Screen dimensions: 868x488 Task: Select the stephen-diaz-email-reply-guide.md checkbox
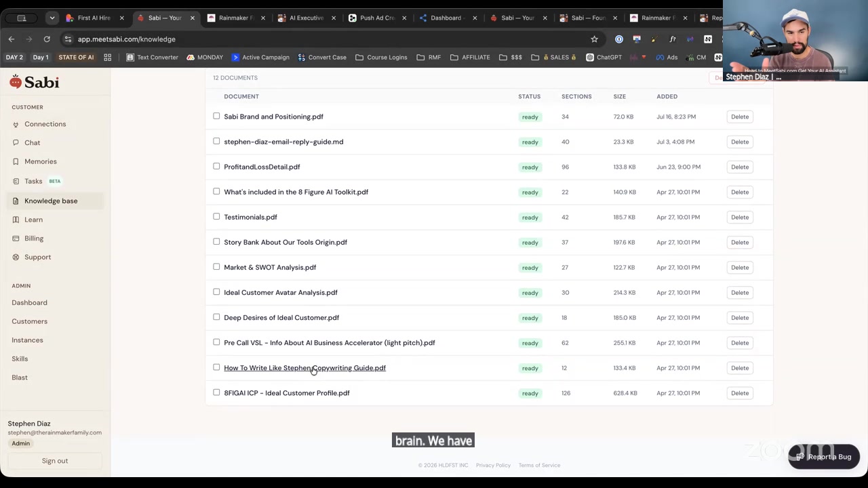point(216,142)
